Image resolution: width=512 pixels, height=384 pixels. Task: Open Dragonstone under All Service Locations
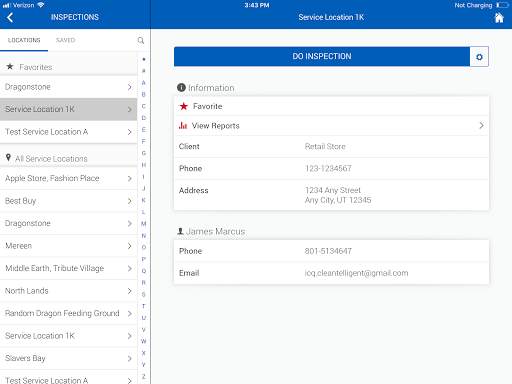(68, 223)
